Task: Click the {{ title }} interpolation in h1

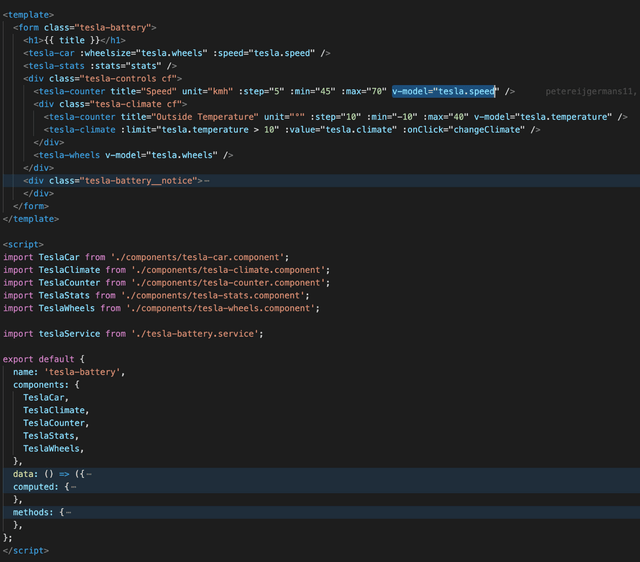Action: click(72, 40)
